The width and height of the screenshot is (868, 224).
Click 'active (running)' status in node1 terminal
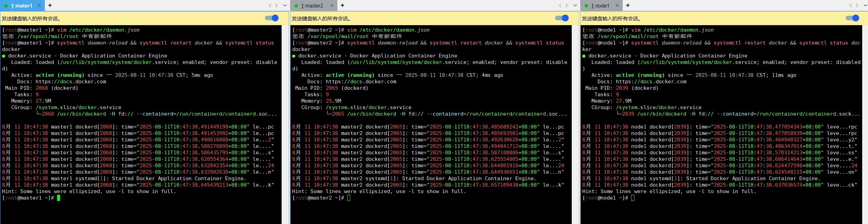tap(640, 75)
